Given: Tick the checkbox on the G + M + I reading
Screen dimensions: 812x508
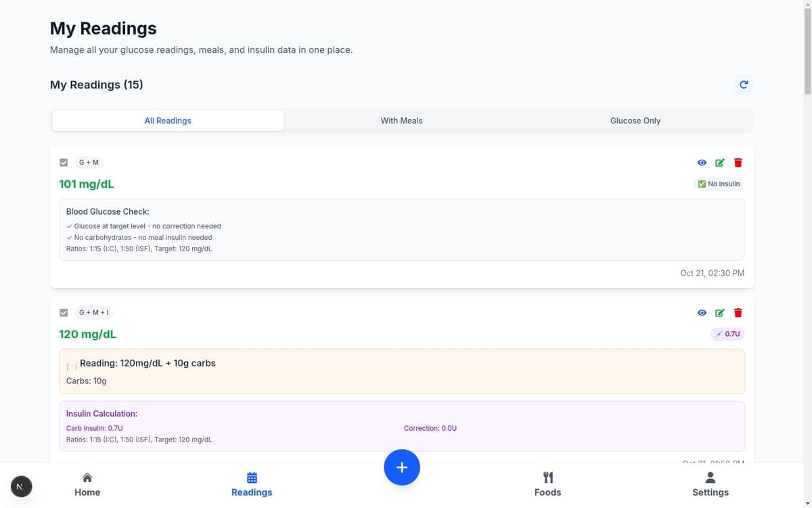Looking at the screenshot, I should click(64, 313).
